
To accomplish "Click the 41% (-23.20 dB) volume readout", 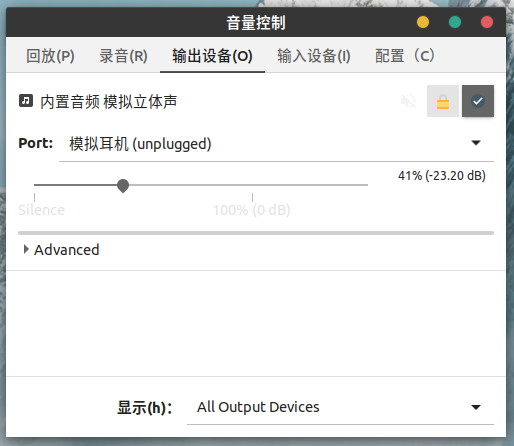I will click(x=442, y=176).
